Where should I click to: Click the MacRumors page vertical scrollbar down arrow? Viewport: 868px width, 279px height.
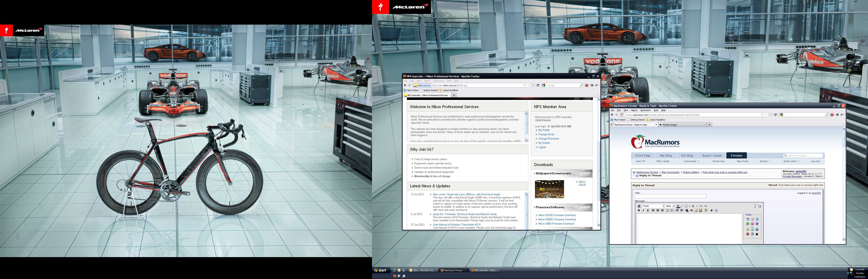point(844,239)
